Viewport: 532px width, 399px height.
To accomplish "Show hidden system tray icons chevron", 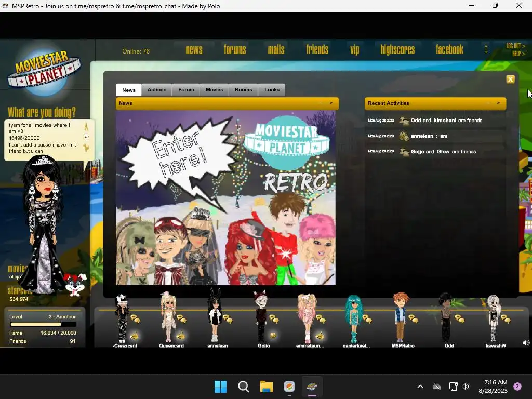I will click(420, 387).
